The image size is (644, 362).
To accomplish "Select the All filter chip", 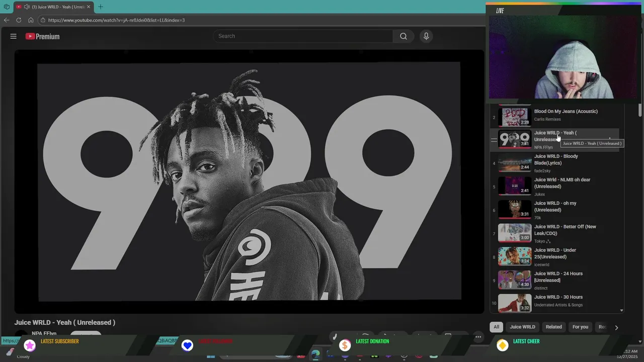I will click(496, 327).
